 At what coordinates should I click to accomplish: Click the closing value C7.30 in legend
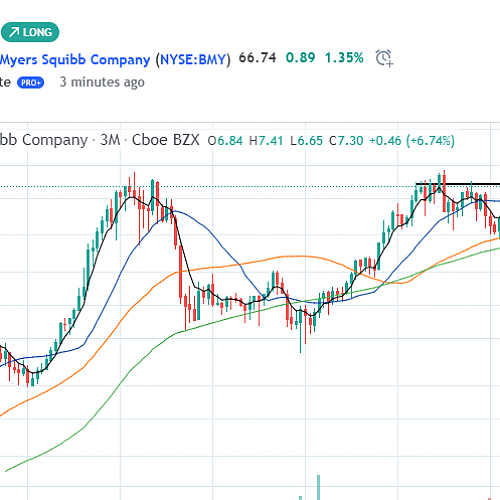pos(346,141)
